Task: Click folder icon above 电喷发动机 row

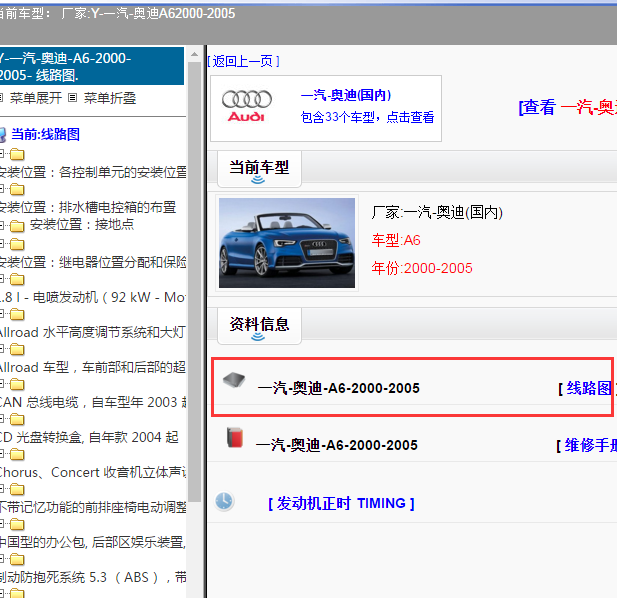Action: pyautogui.click(x=17, y=280)
